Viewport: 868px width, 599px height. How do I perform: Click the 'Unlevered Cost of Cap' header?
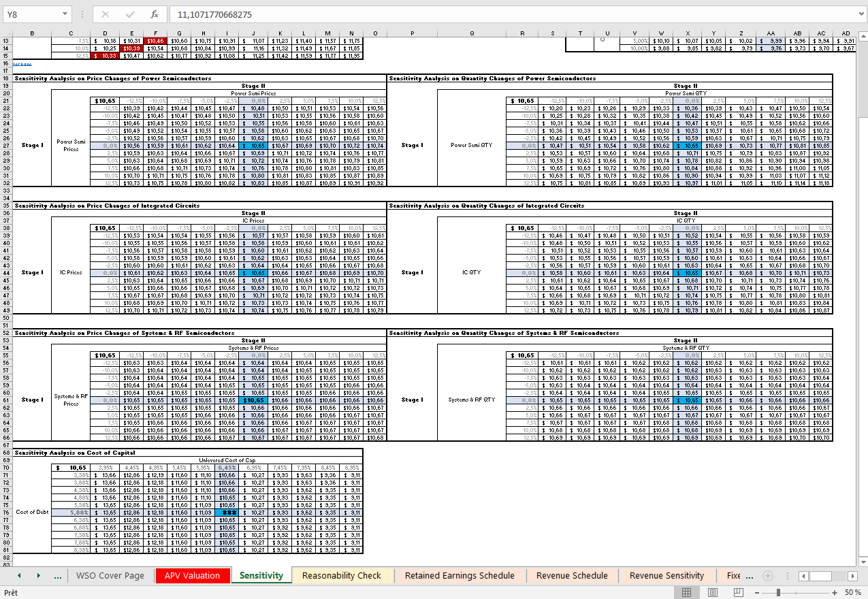[226, 460]
